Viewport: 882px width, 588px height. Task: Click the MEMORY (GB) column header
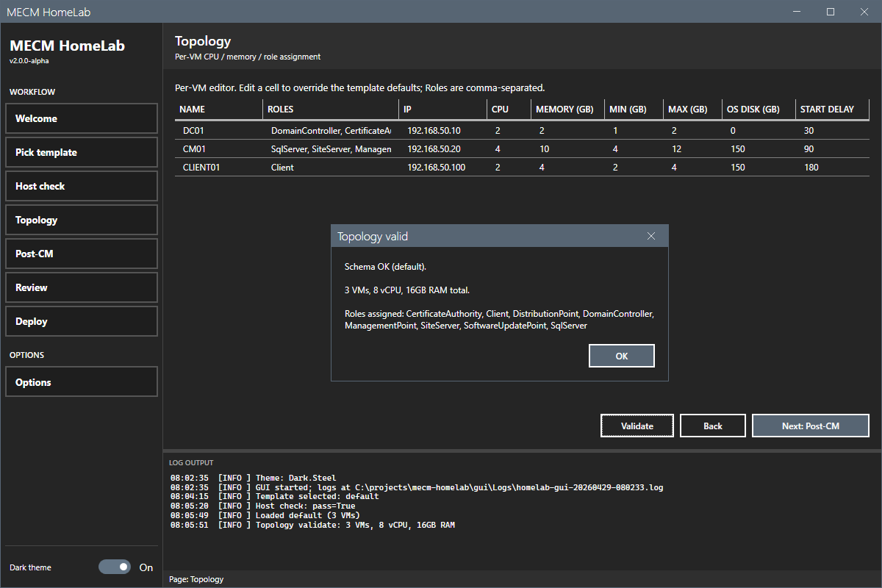tap(568, 110)
